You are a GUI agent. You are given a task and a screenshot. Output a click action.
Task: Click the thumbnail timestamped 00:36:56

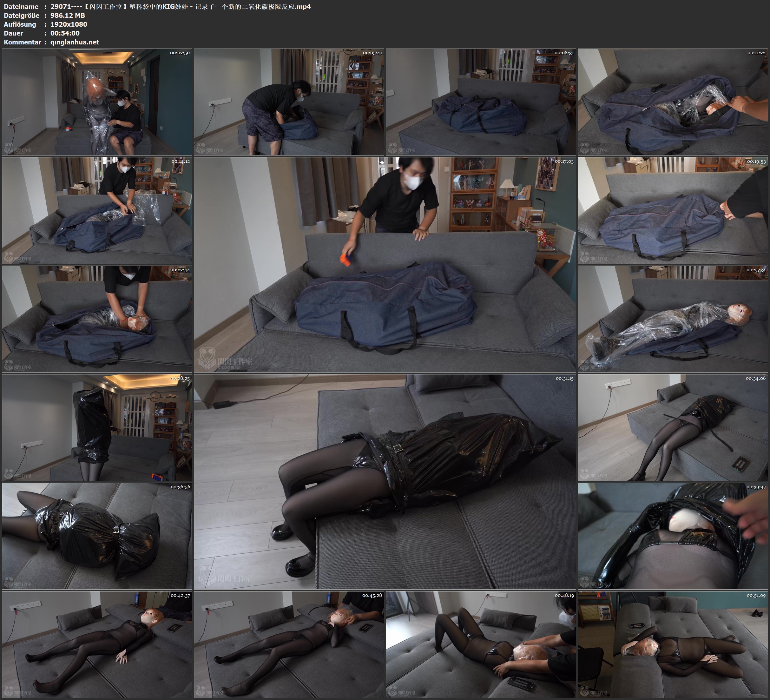[97, 536]
